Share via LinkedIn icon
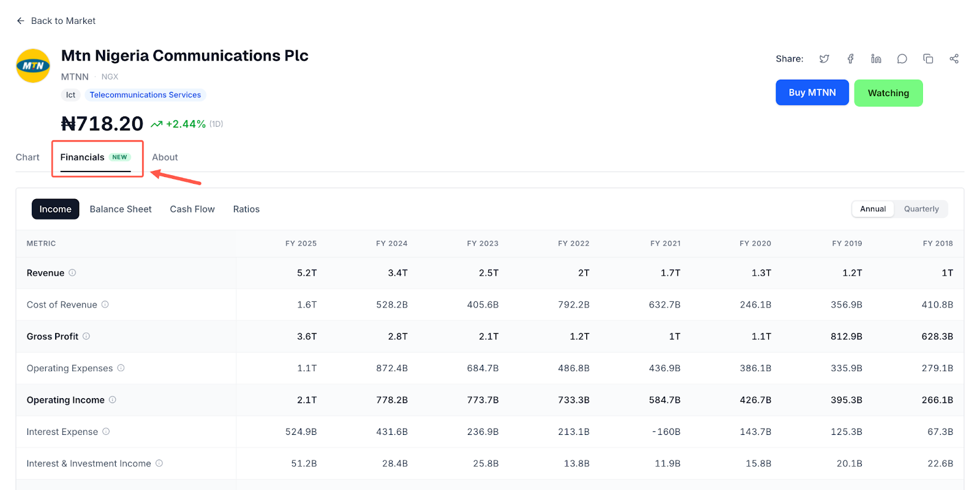980x490 pixels. click(x=876, y=59)
